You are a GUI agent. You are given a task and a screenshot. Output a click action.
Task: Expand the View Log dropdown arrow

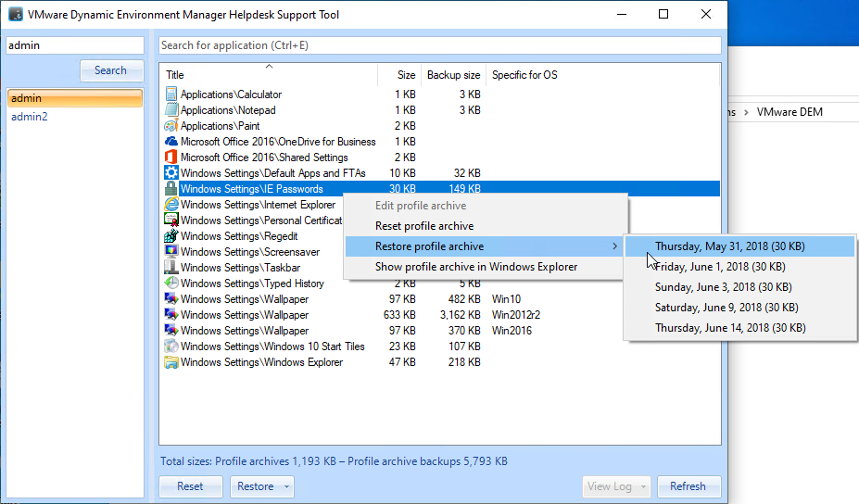point(644,486)
